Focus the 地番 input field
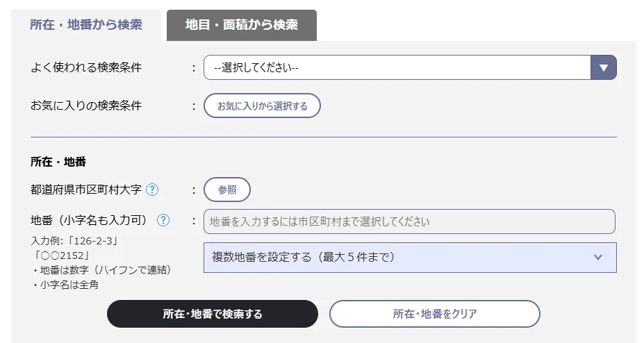This screenshot has width=644, height=343. (x=409, y=221)
